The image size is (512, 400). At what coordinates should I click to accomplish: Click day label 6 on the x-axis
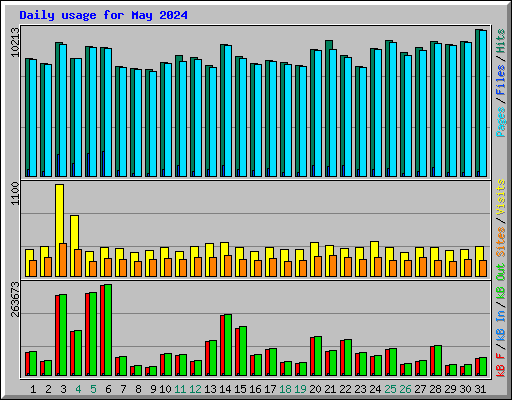click(108, 389)
